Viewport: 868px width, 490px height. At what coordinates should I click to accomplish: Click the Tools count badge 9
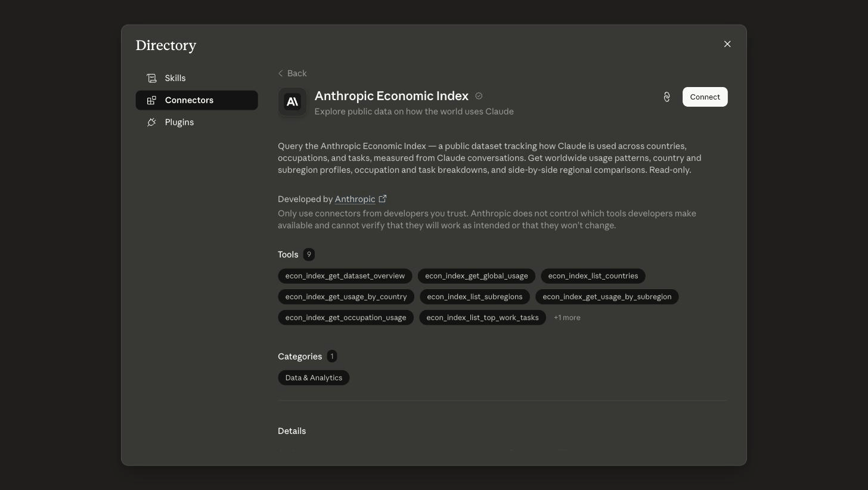point(309,255)
